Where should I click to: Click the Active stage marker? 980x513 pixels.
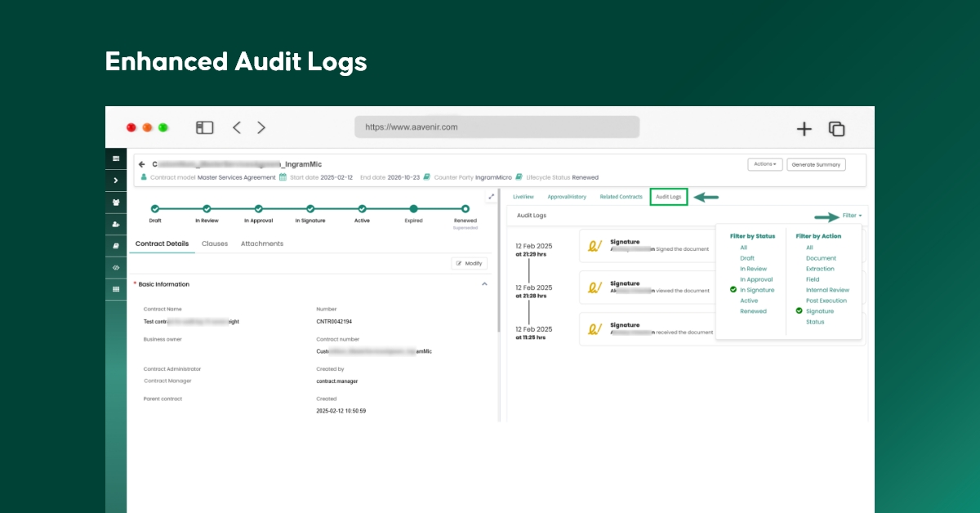click(x=362, y=209)
